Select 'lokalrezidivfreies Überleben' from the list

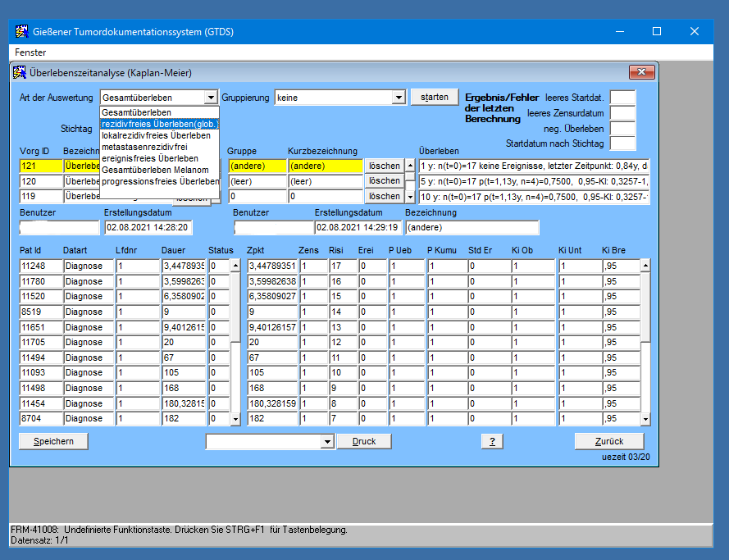coord(156,135)
